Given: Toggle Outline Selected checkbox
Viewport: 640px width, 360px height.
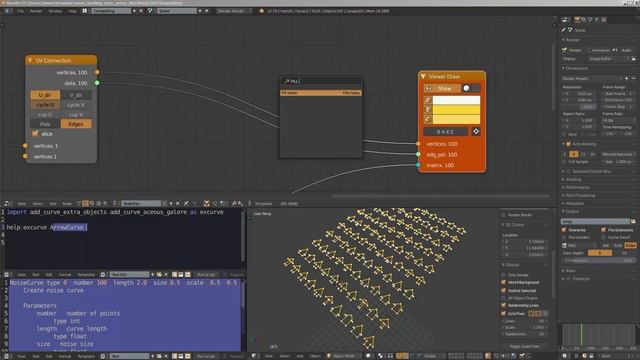Looking at the screenshot, I should coord(504,290).
